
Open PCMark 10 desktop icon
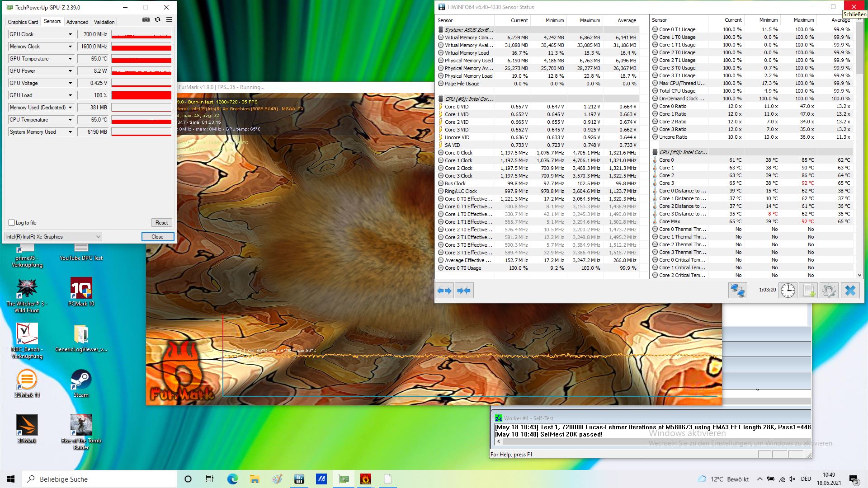81,292
